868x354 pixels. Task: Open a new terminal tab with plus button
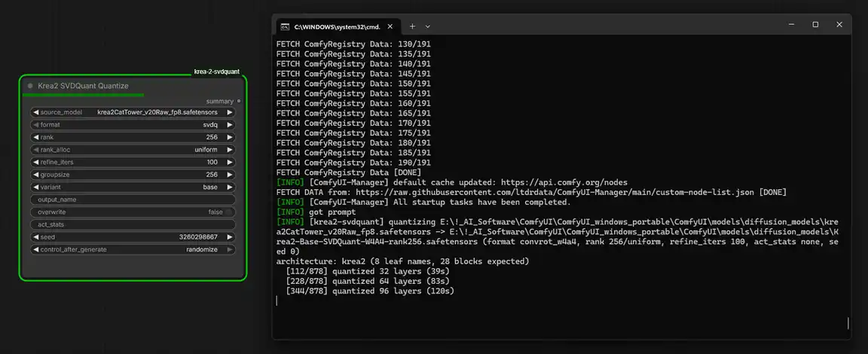(412, 26)
